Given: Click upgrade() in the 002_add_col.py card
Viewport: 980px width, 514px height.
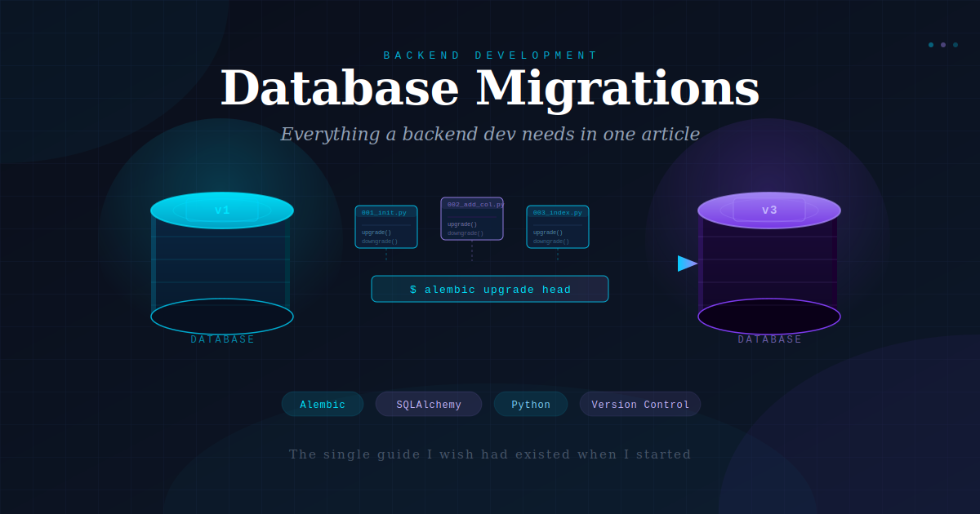Looking at the screenshot, I should (462, 224).
